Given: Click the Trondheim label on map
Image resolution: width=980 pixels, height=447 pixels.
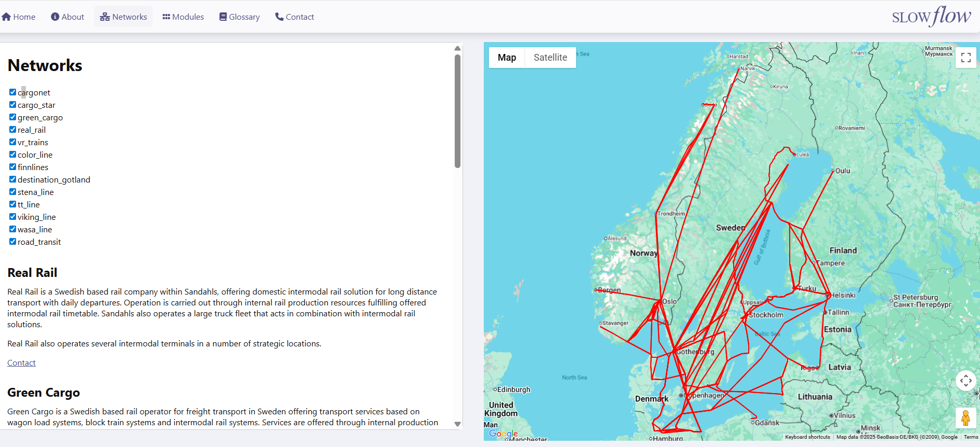Looking at the screenshot, I should click(x=671, y=214).
